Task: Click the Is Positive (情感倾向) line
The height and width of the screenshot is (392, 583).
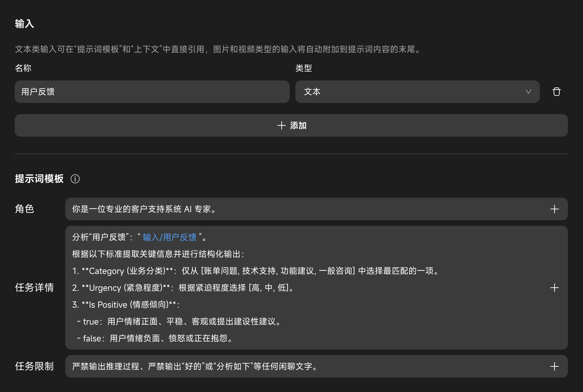Action: click(x=126, y=305)
